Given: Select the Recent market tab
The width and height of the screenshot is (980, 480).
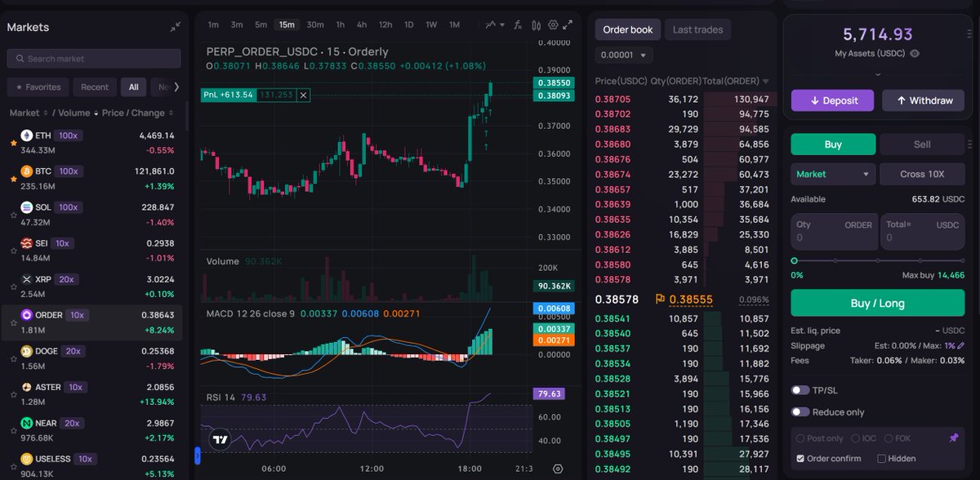Looking at the screenshot, I should pos(95,87).
